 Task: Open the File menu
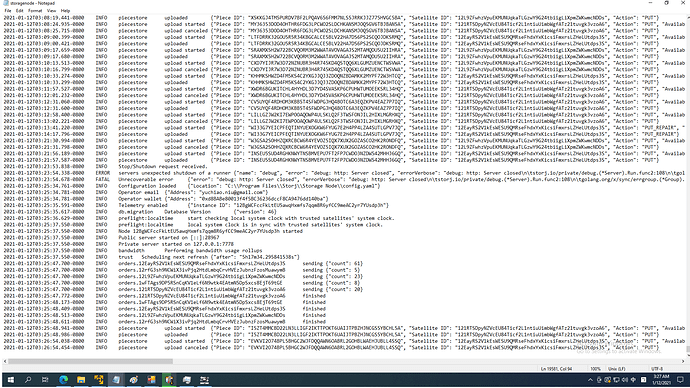[x=8, y=11]
